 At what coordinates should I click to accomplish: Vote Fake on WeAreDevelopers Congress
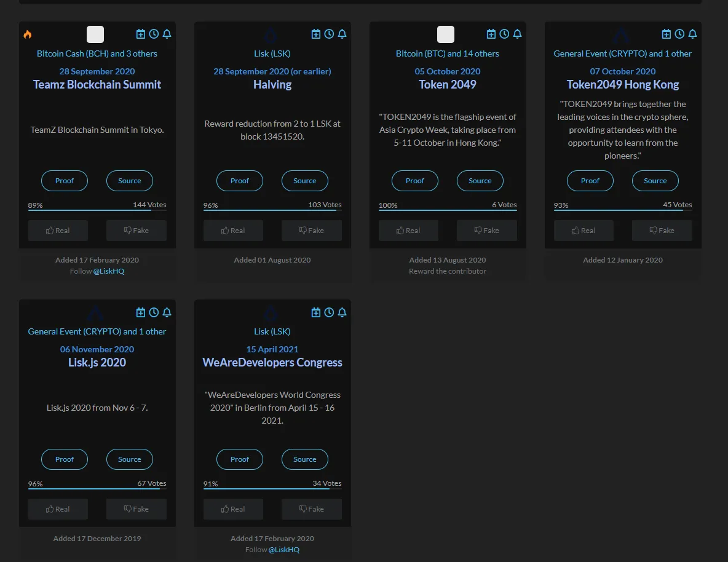point(312,509)
